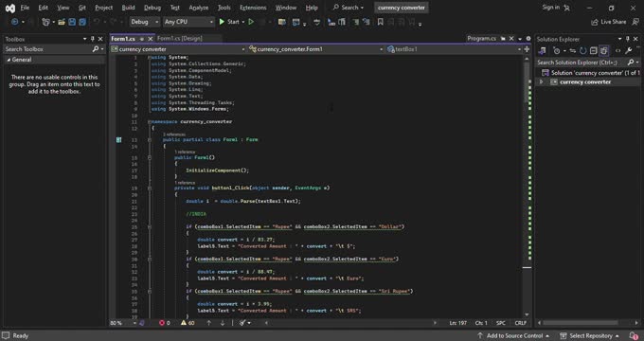Click Add to Source Control
Image resolution: width=644 pixels, height=341 pixels.
514,335
